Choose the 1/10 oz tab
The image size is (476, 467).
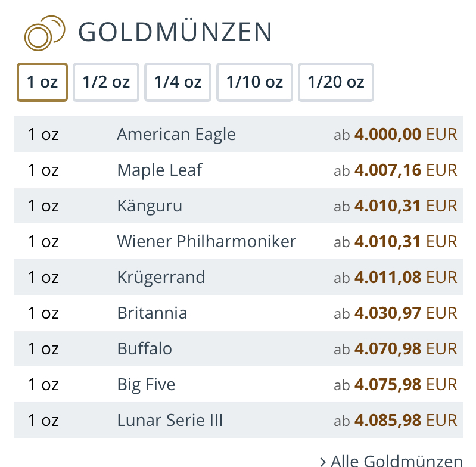tap(254, 82)
